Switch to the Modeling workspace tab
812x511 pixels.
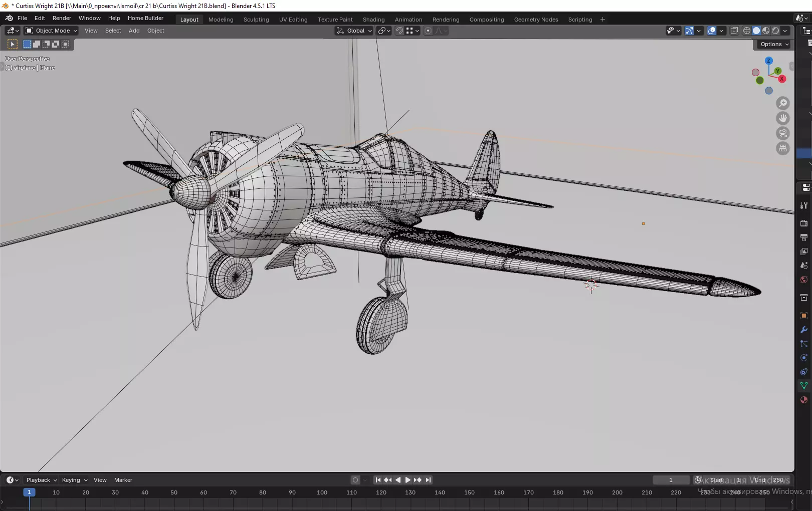(221, 20)
